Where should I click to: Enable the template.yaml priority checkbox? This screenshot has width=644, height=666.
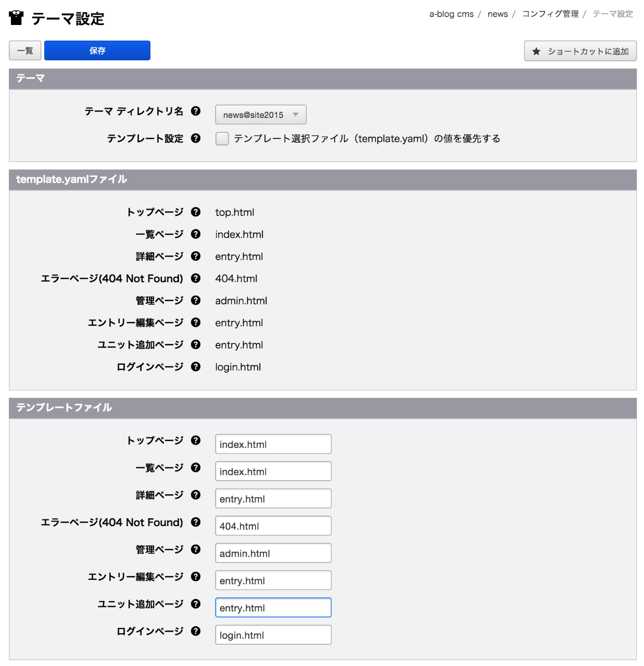pos(222,138)
